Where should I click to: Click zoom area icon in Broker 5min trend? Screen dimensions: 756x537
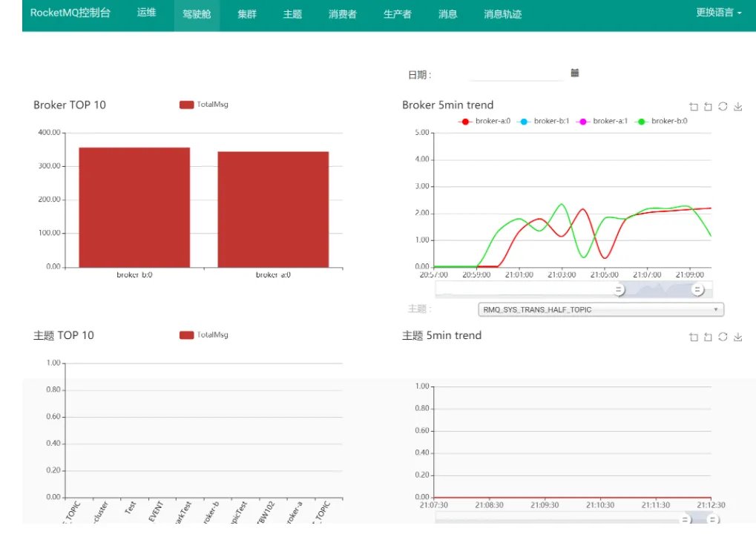694,107
